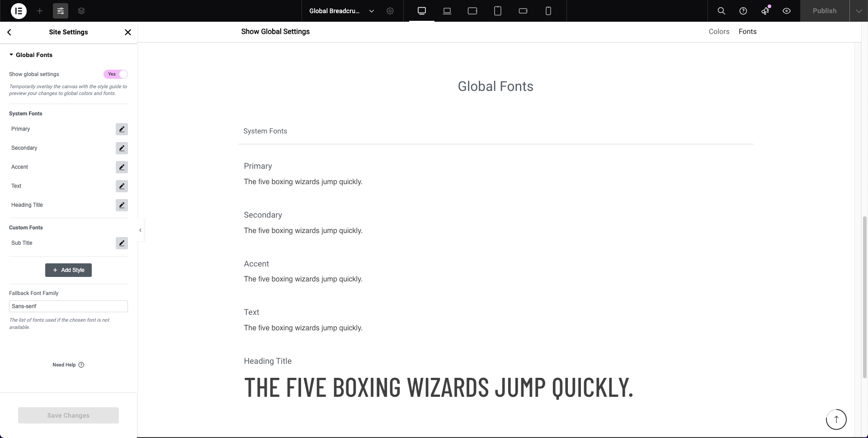Click the help question mark icon
The image size is (868, 438).
click(x=743, y=11)
